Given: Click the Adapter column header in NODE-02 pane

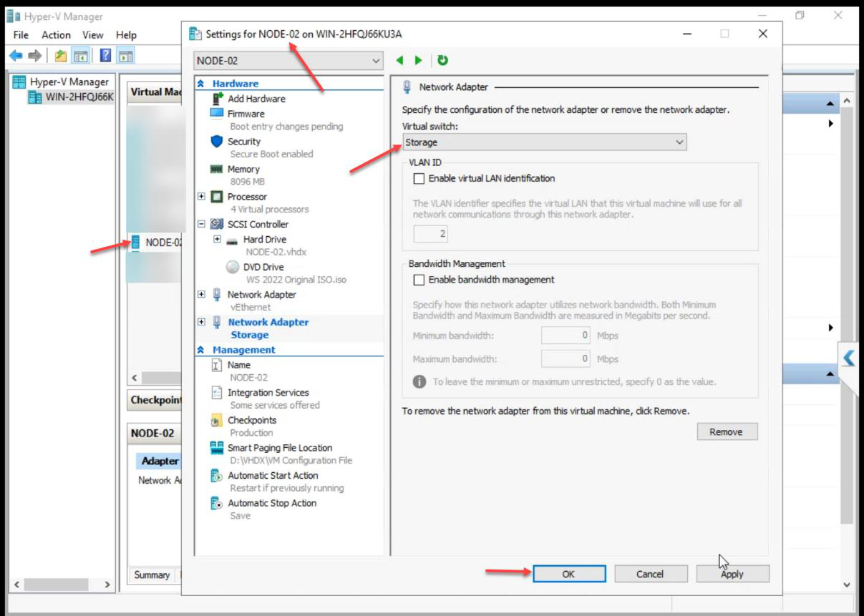Looking at the screenshot, I should pyautogui.click(x=159, y=461).
